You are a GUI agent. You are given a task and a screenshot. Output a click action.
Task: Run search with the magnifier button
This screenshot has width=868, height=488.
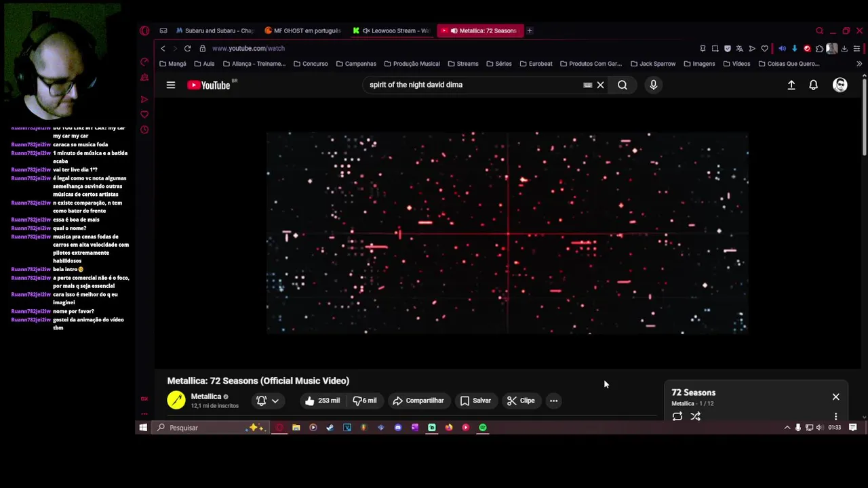pos(623,85)
